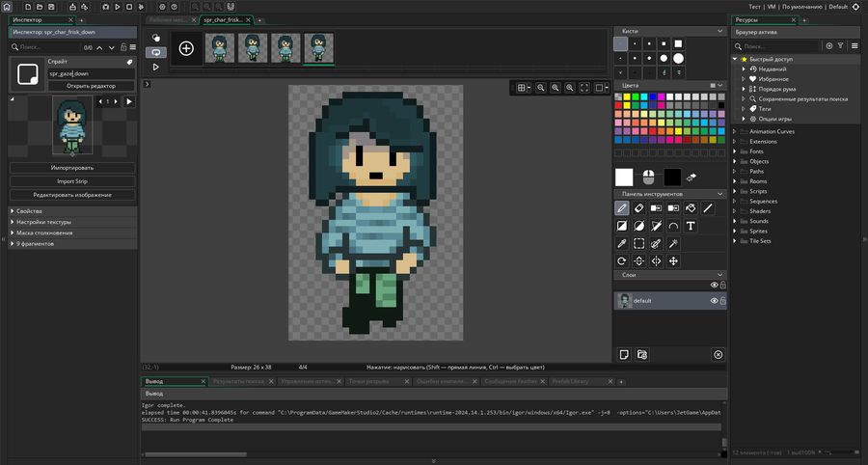868x465 pixels.
Task: Click the black secondary color box
Action: click(672, 178)
